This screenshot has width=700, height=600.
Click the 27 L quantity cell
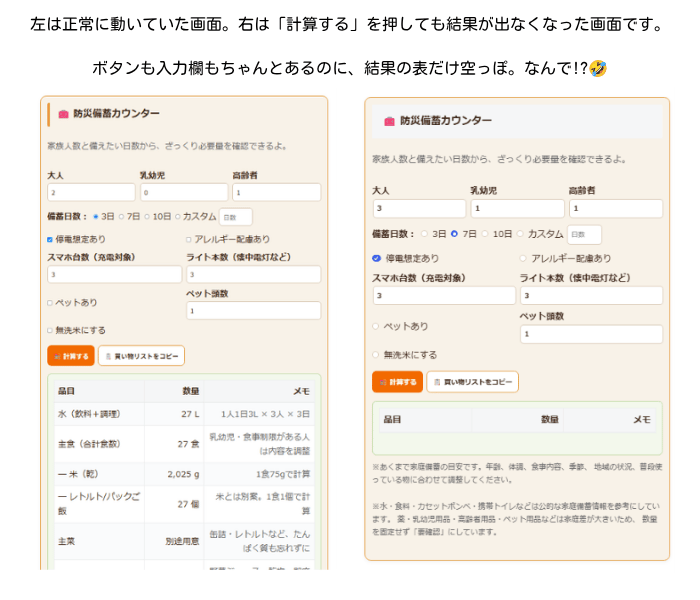tap(174, 414)
